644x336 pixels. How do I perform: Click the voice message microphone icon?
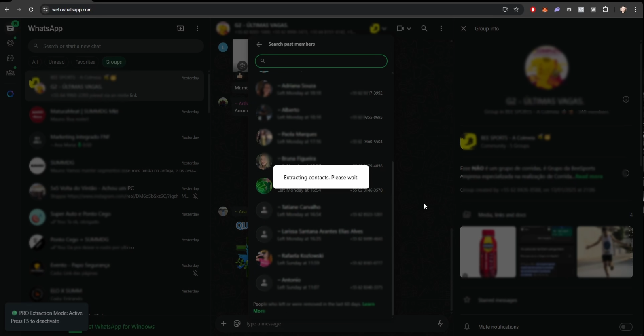click(440, 323)
